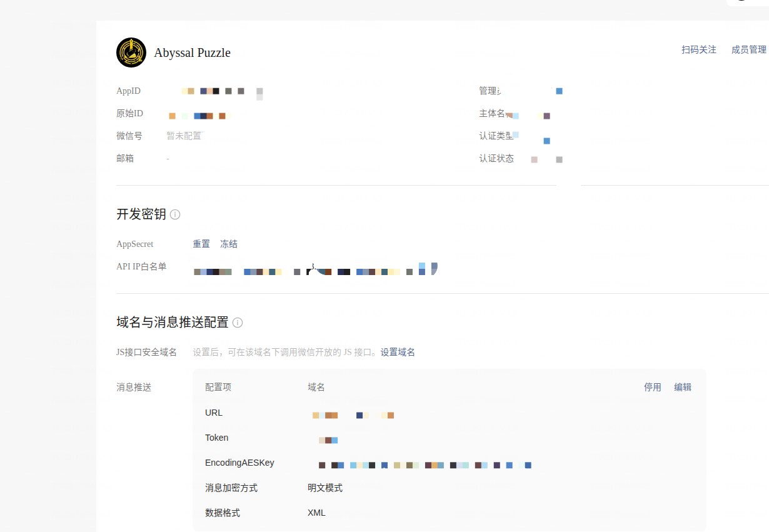Viewport: 769px width, 532px height.
Task: Click 停用 to disable message push
Action: tap(652, 388)
